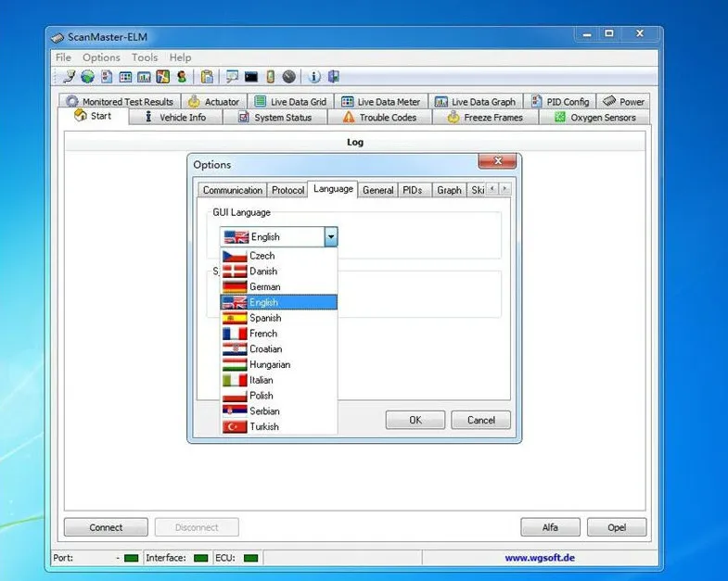Click the globe toolbar icon
728x581 pixels.
[87, 77]
